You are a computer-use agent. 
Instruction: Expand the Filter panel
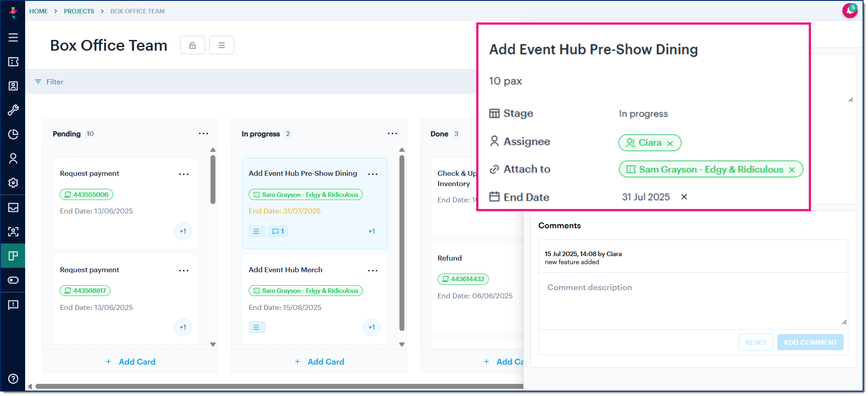point(49,82)
